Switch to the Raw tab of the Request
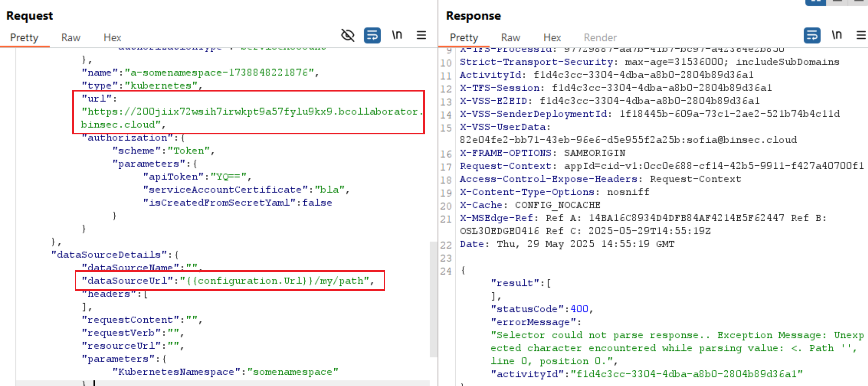868x386 pixels. (70, 37)
